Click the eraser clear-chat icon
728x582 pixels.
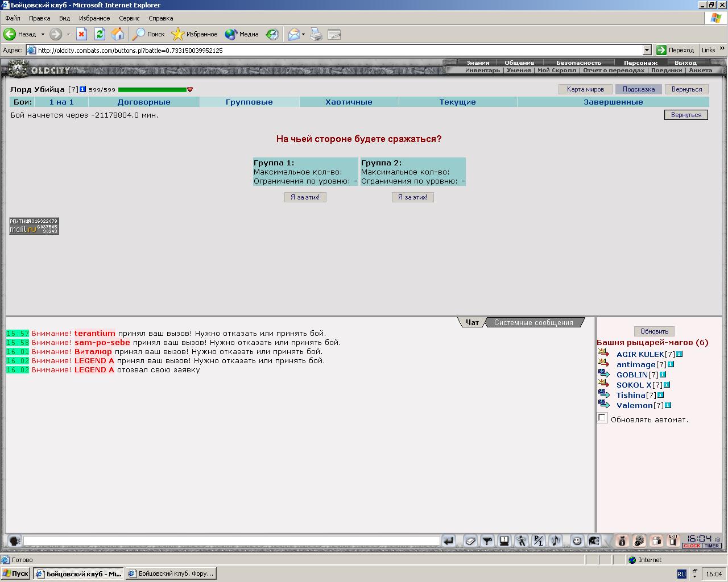(x=470, y=541)
